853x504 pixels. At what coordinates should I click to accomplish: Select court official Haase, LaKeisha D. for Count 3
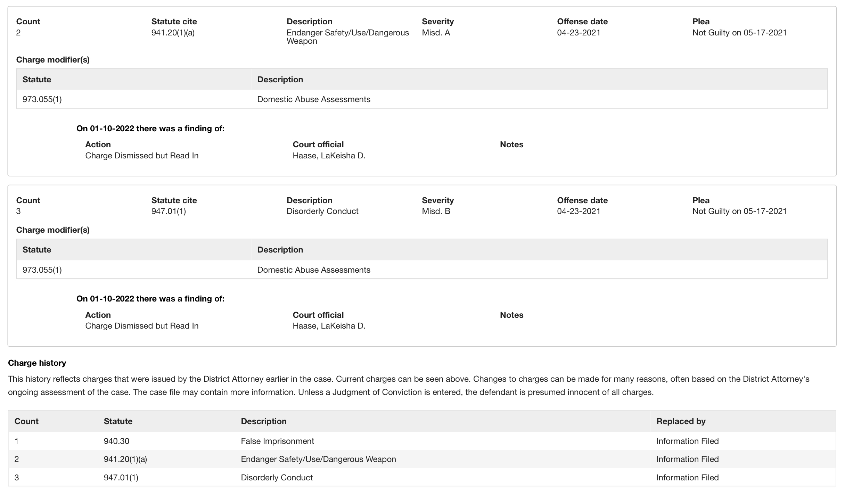click(x=329, y=326)
